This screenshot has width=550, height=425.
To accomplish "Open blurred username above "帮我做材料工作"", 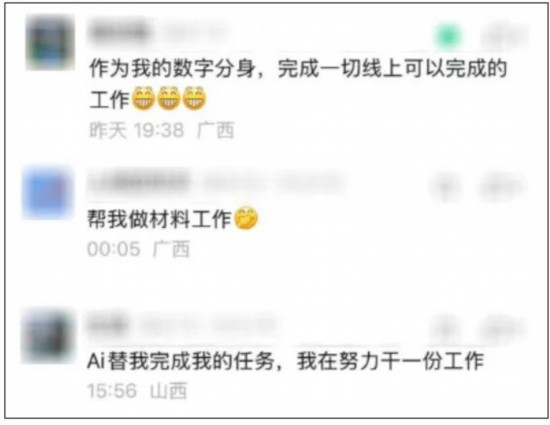I will (x=139, y=182).
